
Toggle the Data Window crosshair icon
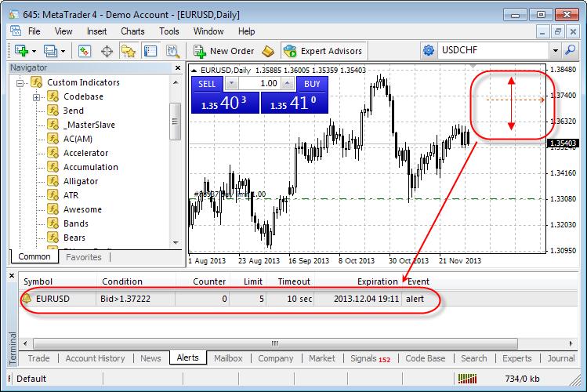click(x=107, y=51)
